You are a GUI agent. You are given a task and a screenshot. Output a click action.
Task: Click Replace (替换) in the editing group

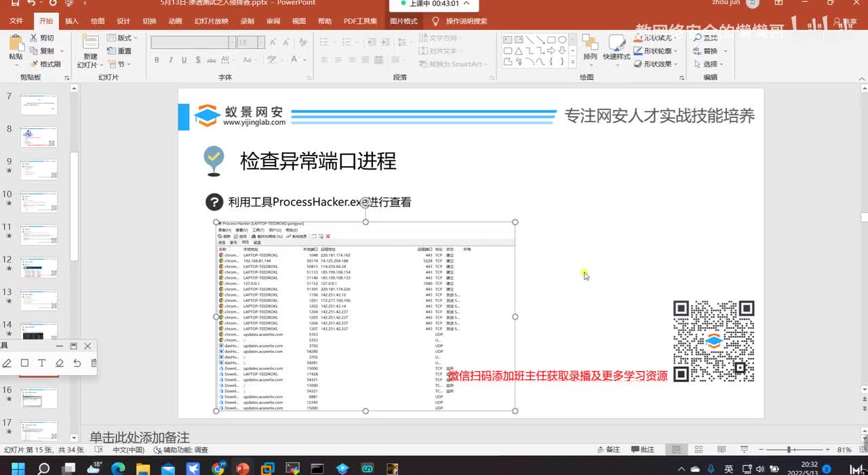pos(706,51)
